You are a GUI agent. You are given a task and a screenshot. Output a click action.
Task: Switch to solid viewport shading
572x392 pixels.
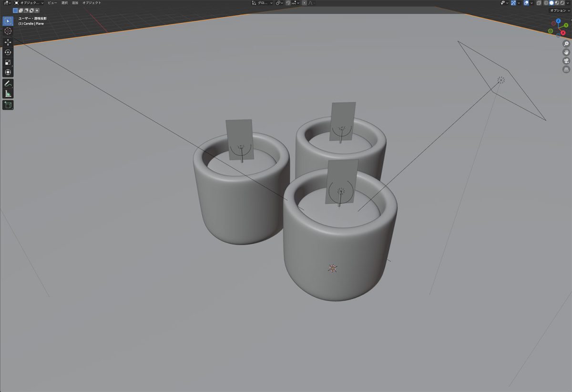[552, 3]
